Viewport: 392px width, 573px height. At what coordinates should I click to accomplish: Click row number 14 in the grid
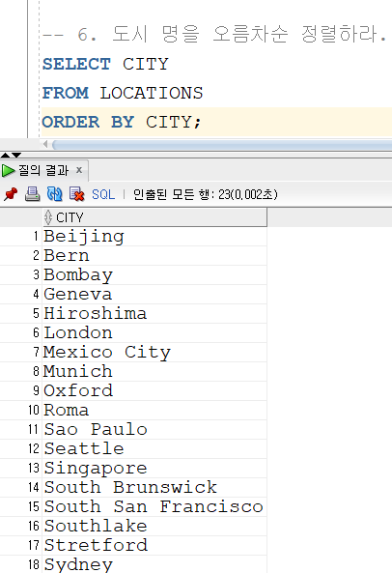pyautogui.click(x=34, y=487)
